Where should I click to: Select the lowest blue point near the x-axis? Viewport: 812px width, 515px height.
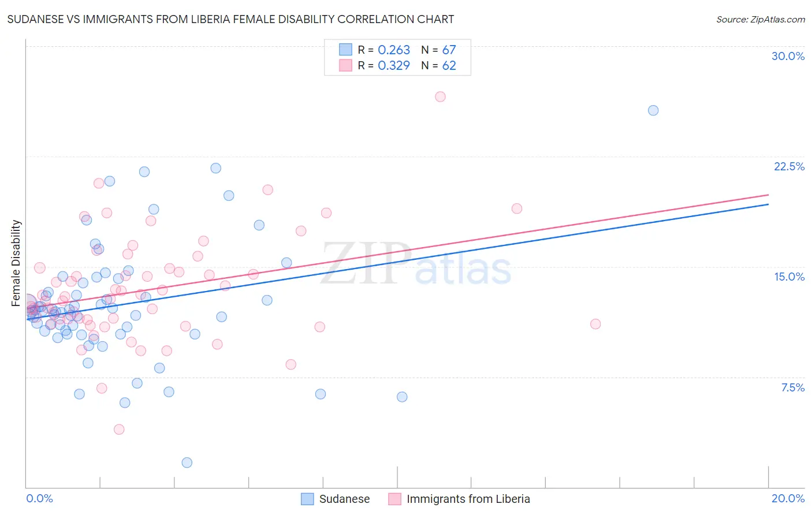[187, 462]
